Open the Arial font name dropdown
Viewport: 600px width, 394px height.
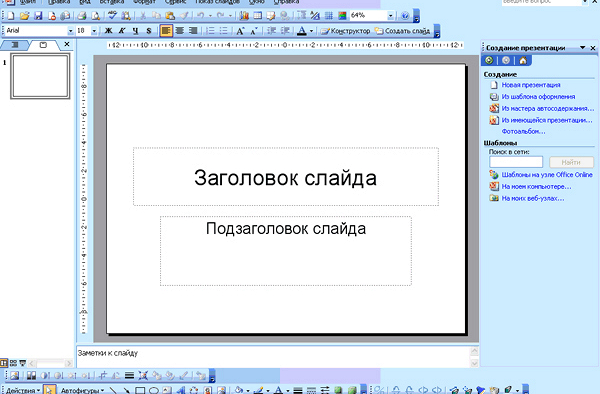70,31
